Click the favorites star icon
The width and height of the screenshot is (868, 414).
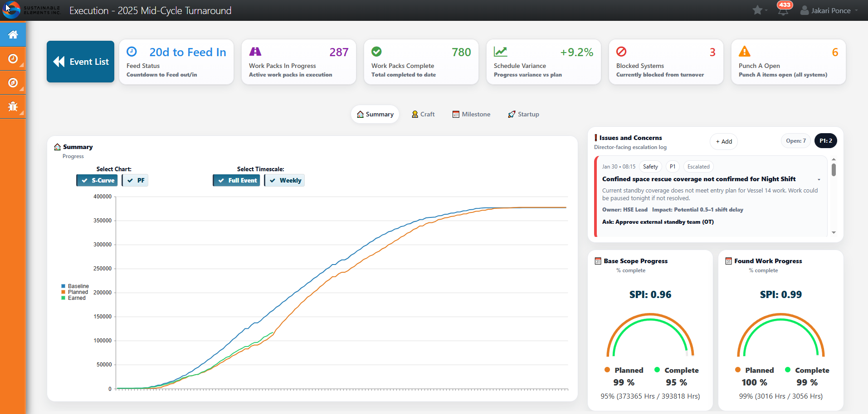tap(757, 10)
